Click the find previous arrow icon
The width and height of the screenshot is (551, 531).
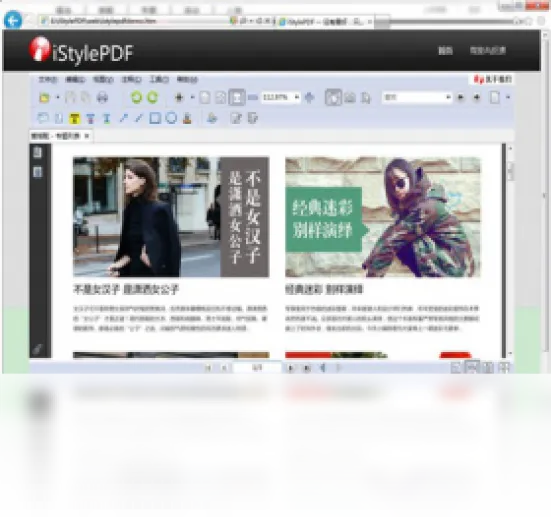coord(460,97)
